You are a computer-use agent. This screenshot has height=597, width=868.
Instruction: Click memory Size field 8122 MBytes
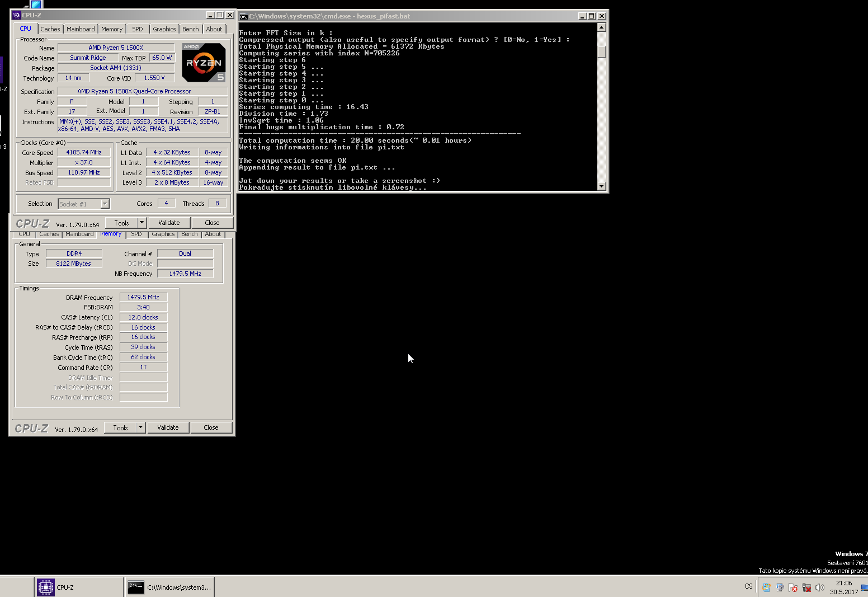point(74,264)
